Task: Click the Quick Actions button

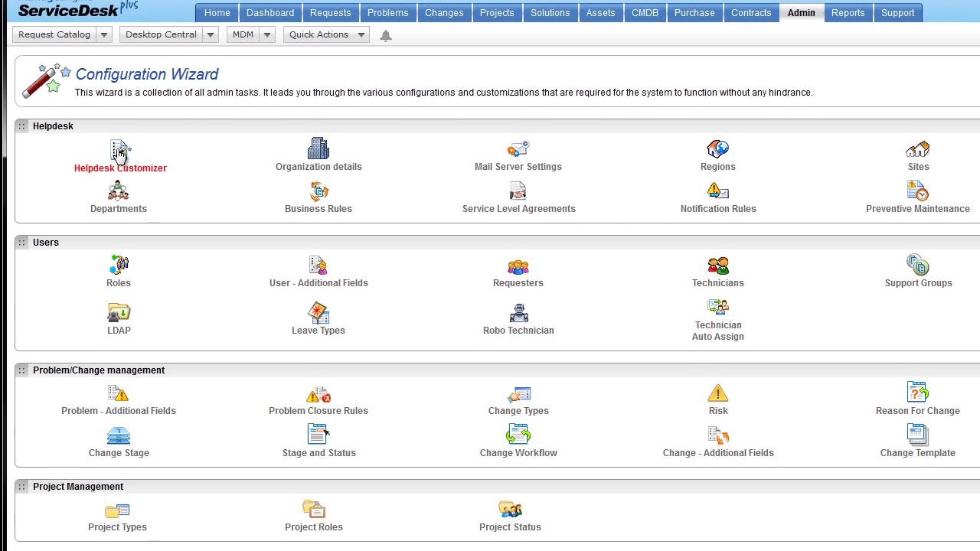Action: pos(318,34)
